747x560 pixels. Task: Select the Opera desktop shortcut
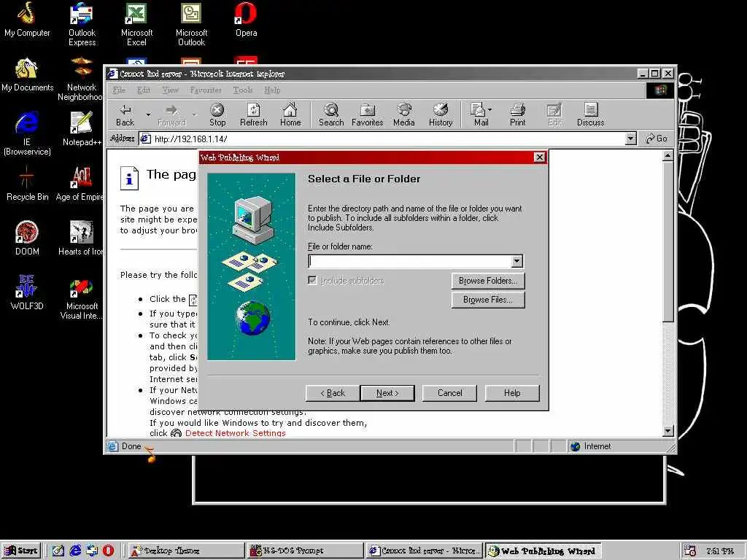pyautogui.click(x=247, y=20)
